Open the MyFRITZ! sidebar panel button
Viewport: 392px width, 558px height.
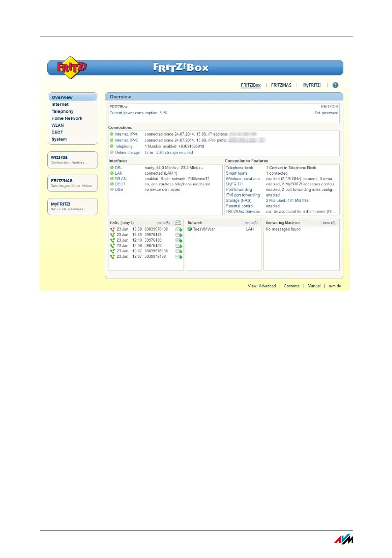[73, 206]
